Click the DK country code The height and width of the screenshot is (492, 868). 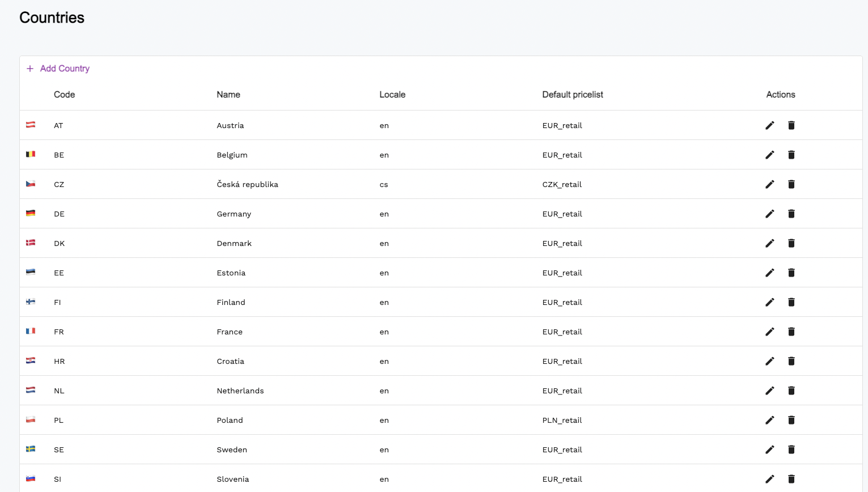tap(60, 243)
